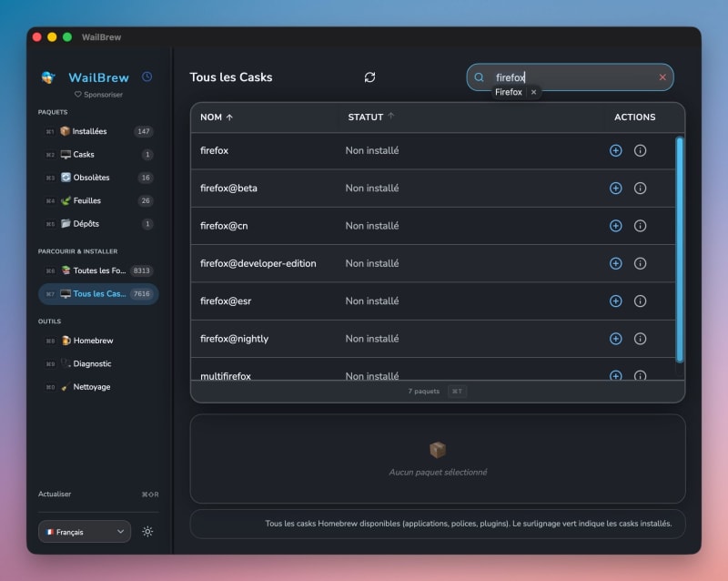This screenshot has width=728, height=581.
Task: Install firefox@cn with the plus icon
Action: tap(616, 226)
